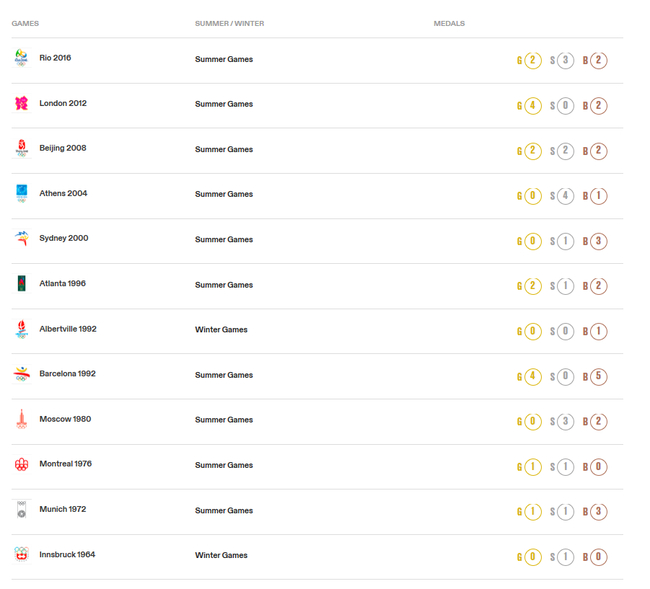Click the Summer / Winter column header
The height and width of the screenshot is (589, 650).
229,23
